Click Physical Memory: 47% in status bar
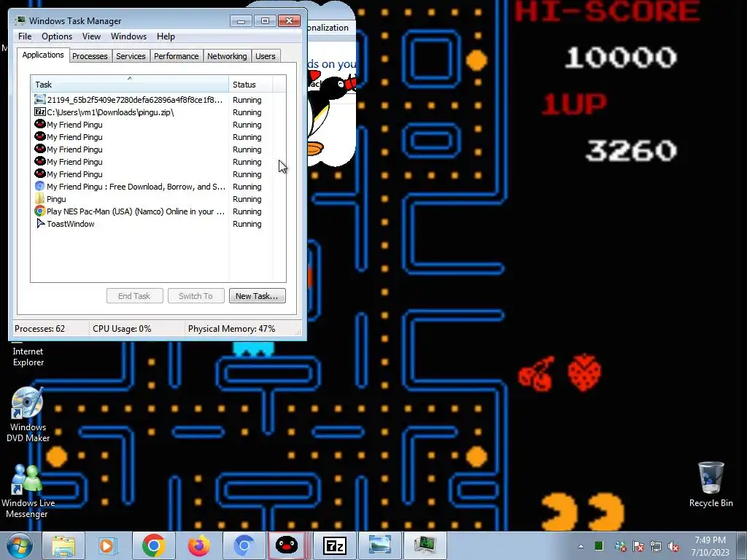The image size is (747, 560). click(231, 329)
